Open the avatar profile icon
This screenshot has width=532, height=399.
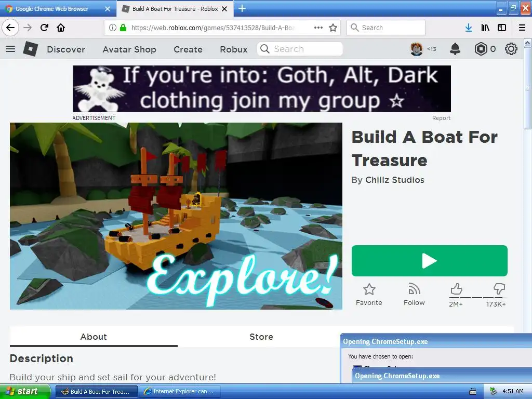[417, 49]
